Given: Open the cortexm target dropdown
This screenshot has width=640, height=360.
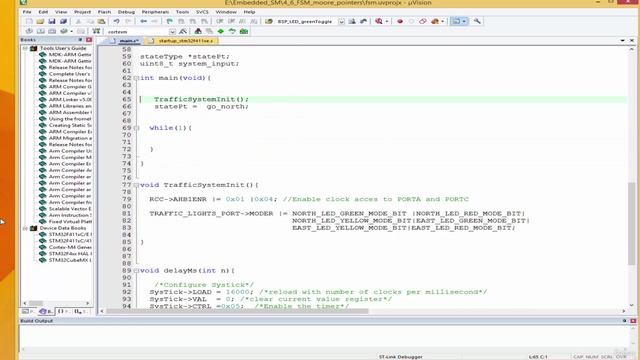Looking at the screenshot, I should (172, 31).
